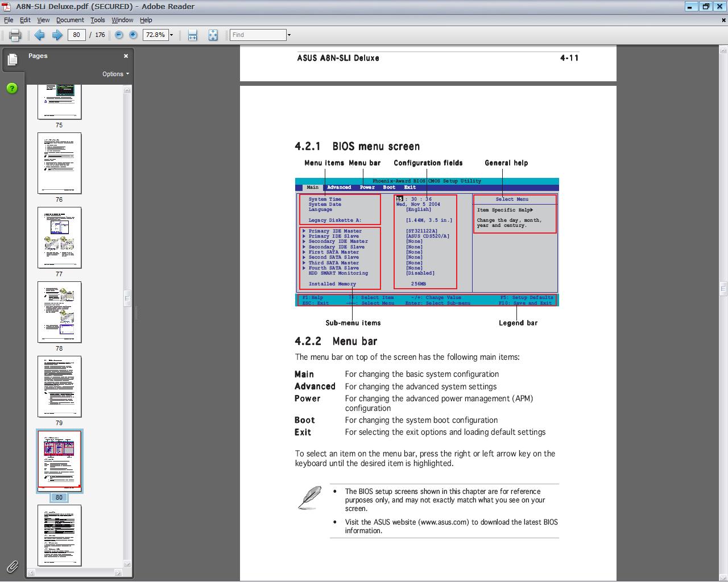The height and width of the screenshot is (582, 728).
Task: Click the 'Sub-menu items' label
Action: (x=353, y=323)
